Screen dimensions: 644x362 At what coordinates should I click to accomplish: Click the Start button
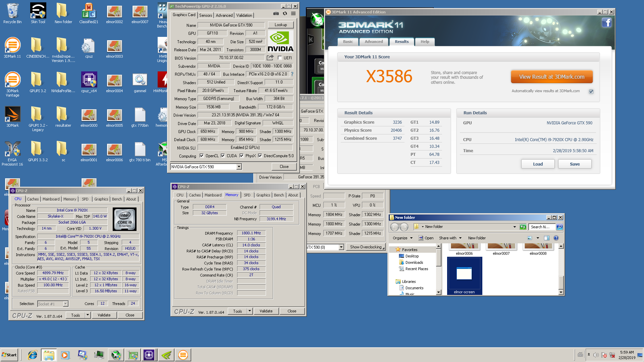pos(9,355)
